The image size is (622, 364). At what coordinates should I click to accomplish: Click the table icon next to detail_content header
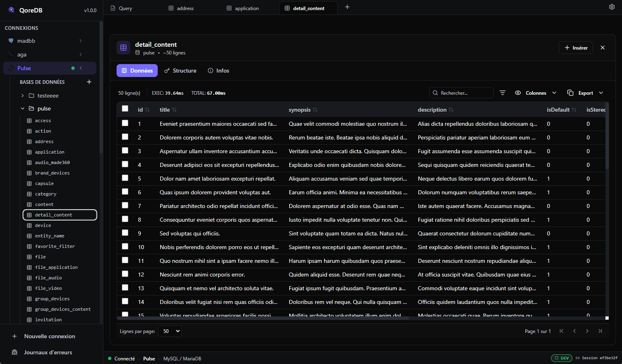point(123,48)
